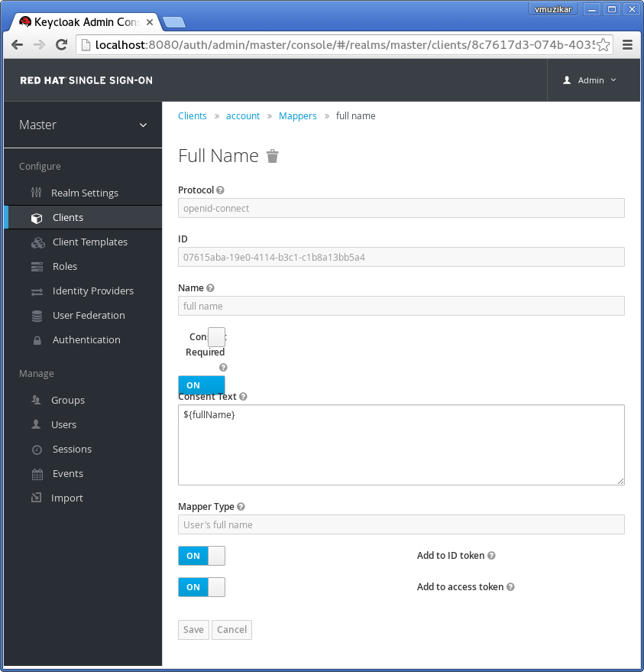
Task: Open a new browser tab
Action: [174, 22]
